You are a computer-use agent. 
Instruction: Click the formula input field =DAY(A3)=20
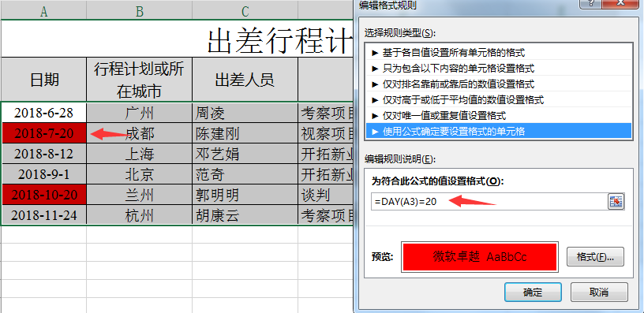489,202
